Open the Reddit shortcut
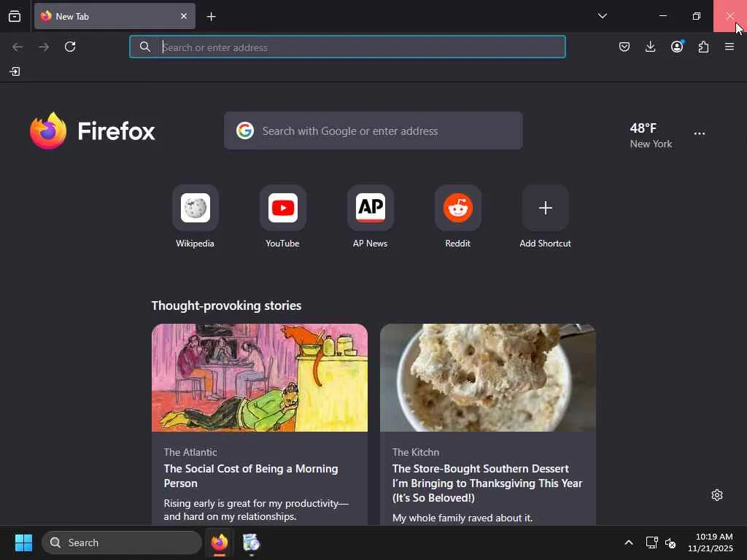The width and height of the screenshot is (747, 560). coord(458,217)
